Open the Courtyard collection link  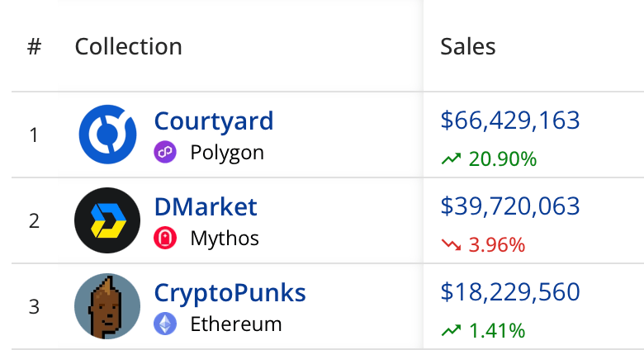(x=214, y=121)
